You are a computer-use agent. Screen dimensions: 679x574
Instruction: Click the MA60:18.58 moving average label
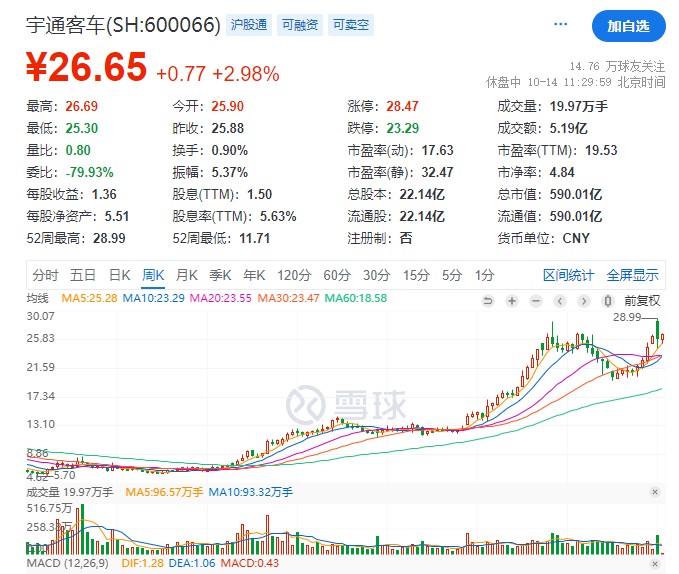(356, 298)
